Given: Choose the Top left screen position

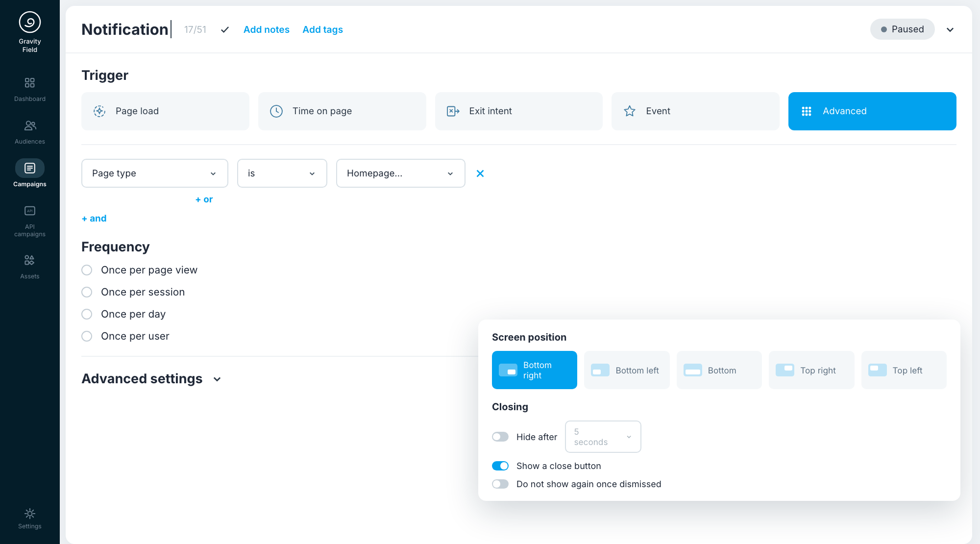Looking at the screenshot, I should [x=904, y=370].
